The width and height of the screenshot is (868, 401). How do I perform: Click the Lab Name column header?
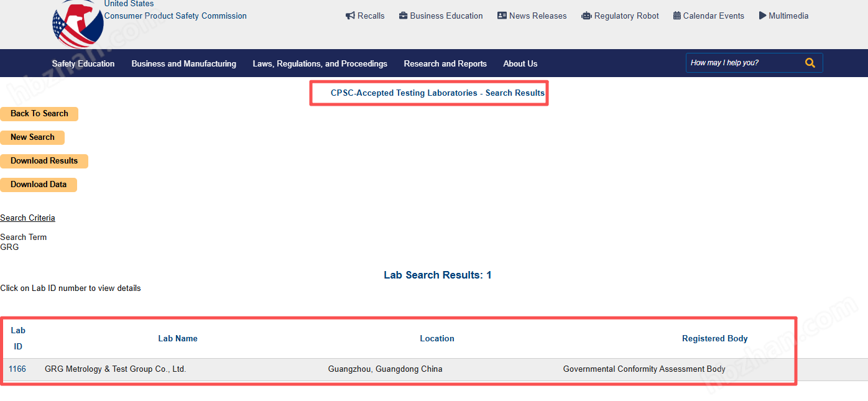tap(178, 339)
